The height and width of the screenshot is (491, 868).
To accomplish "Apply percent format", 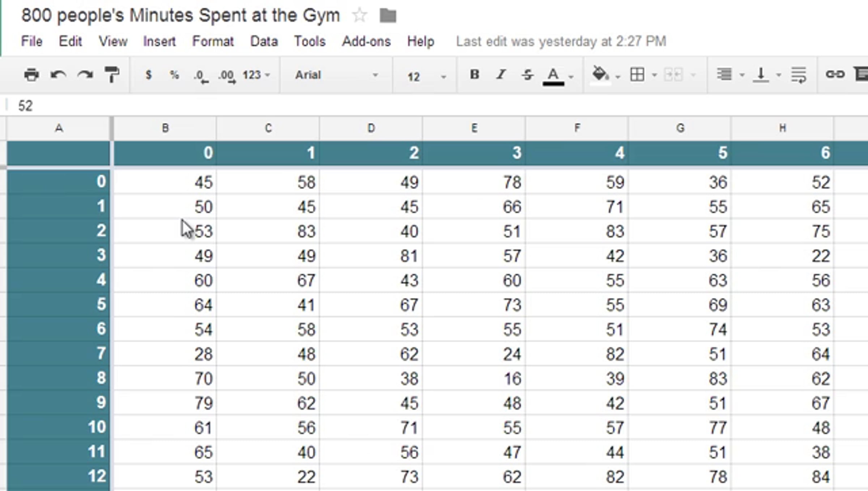I will click(x=174, y=75).
